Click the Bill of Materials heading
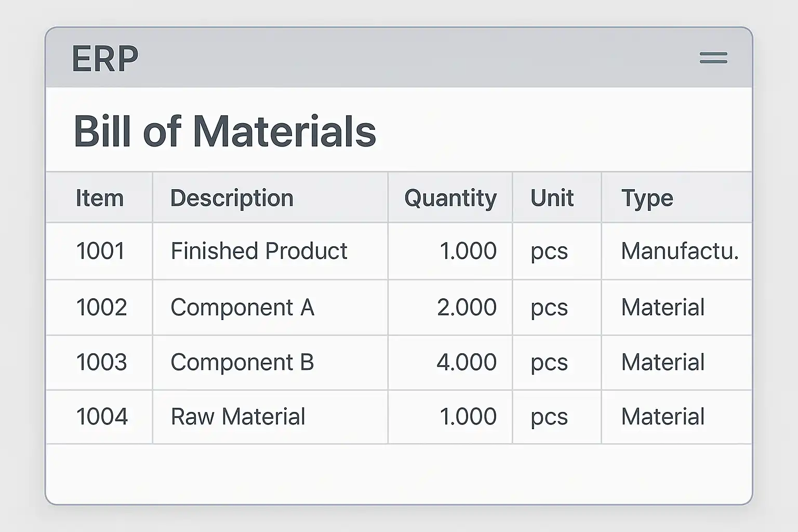 pyautogui.click(x=224, y=131)
